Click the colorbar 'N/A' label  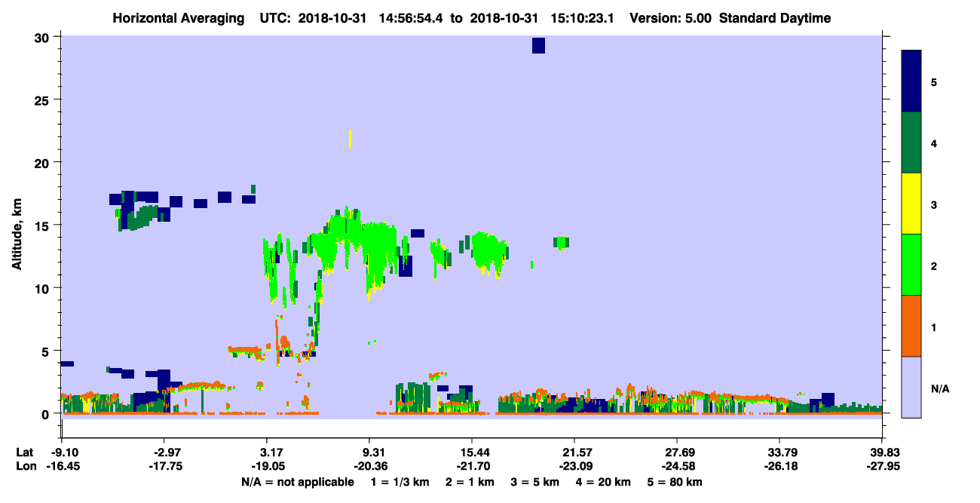tap(939, 389)
